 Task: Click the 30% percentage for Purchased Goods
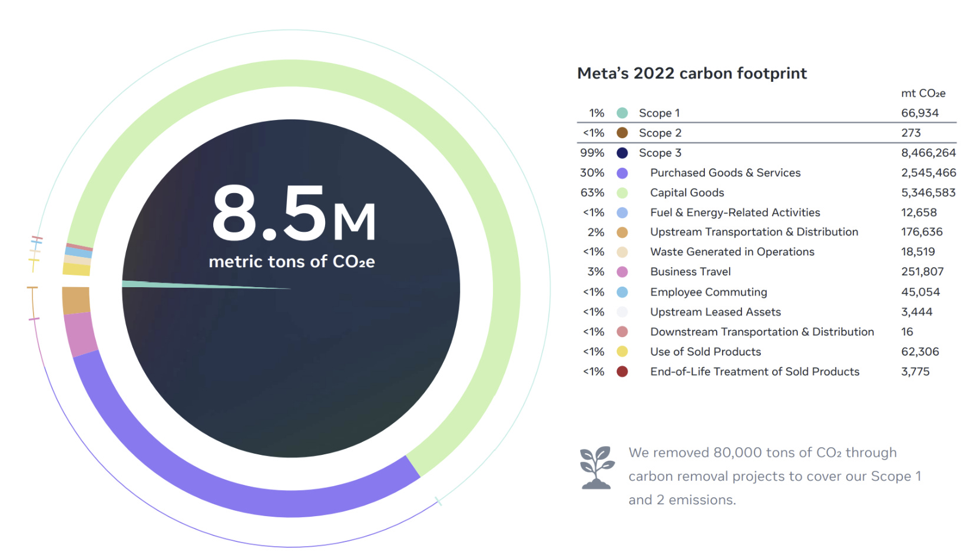592,173
